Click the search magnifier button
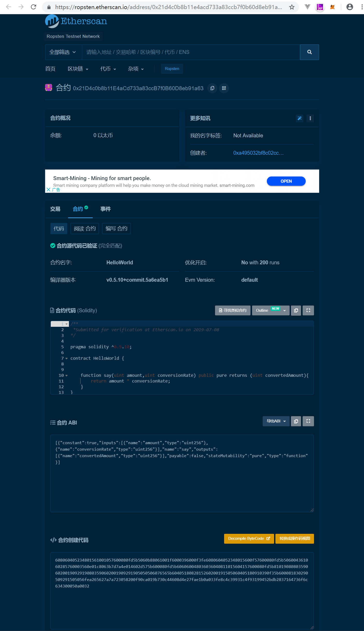This screenshot has height=631, width=364. pos(309,52)
